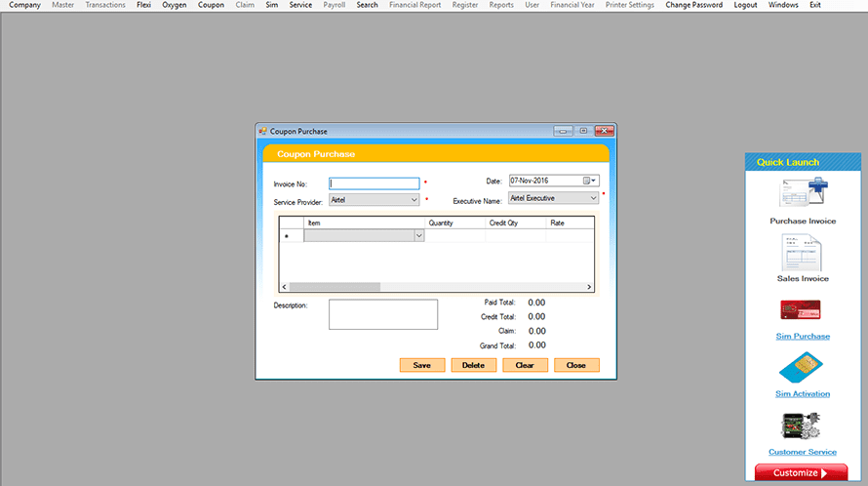Click the Sim Purchase card icon
The width and height of the screenshot is (868, 486).
pos(801,309)
